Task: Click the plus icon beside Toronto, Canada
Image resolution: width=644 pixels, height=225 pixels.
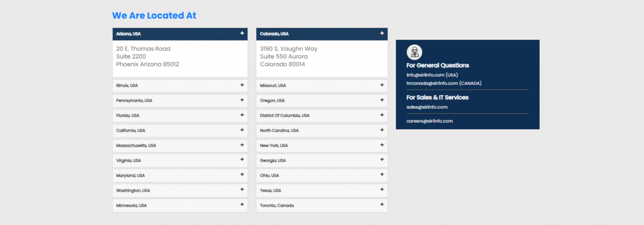Action: tap(382, 205)
